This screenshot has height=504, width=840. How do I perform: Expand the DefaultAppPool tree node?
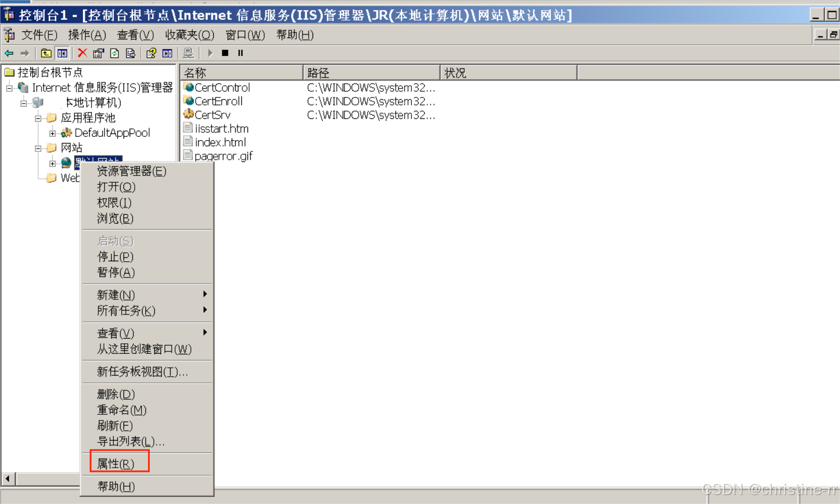coord(53,133)
